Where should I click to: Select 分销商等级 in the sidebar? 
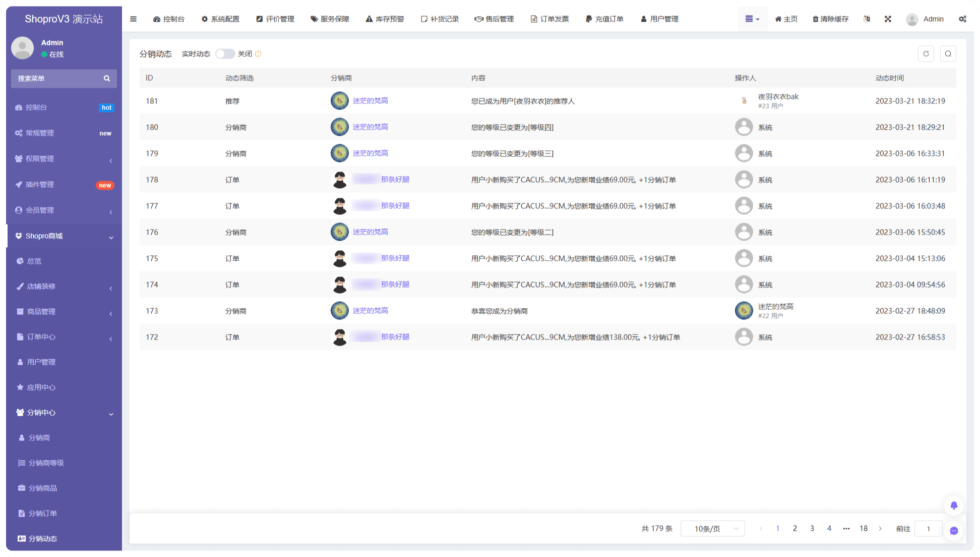[46, 463]
